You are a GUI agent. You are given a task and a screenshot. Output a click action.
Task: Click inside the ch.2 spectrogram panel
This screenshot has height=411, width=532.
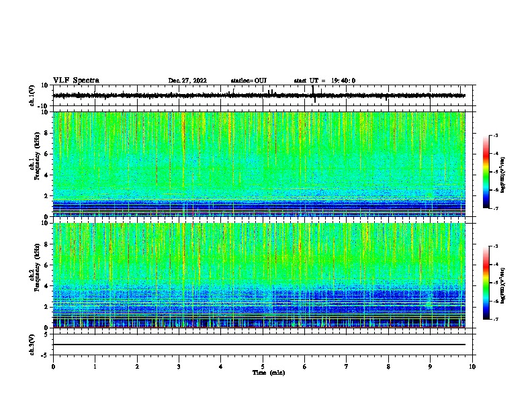(x=259, y=275)
